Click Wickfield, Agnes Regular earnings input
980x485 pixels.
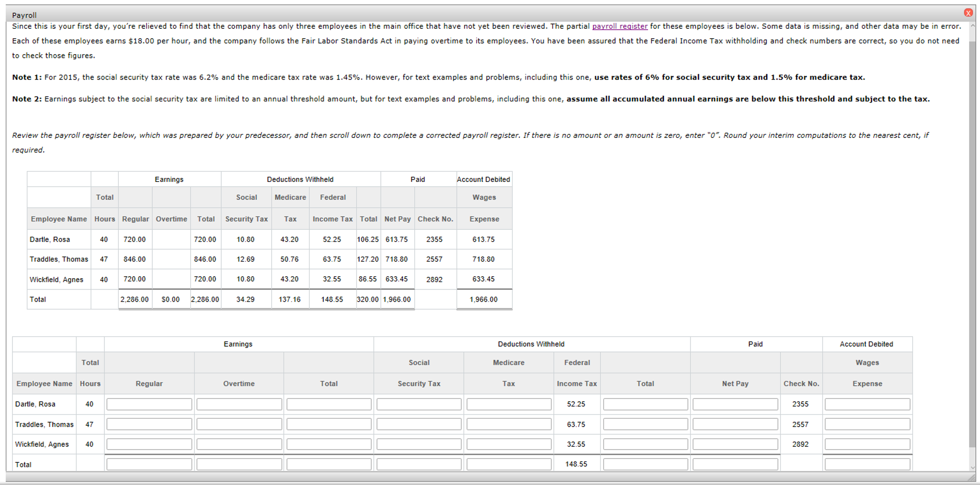coord(149,444)
